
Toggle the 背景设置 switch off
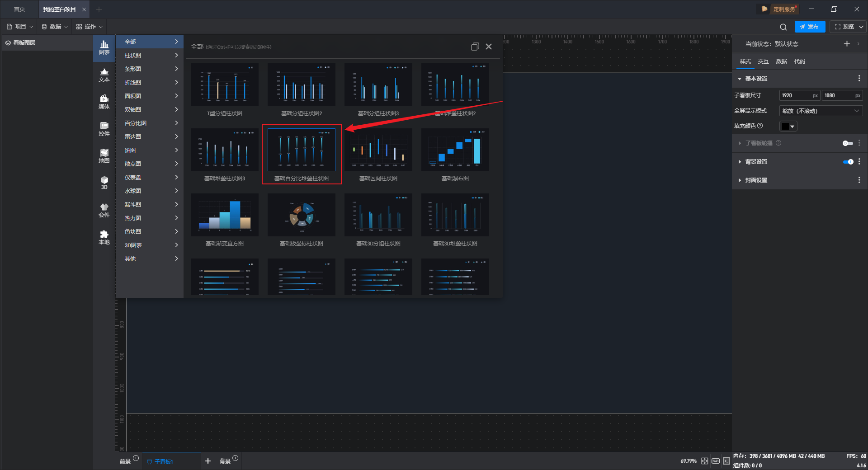[x=848, y=162]
